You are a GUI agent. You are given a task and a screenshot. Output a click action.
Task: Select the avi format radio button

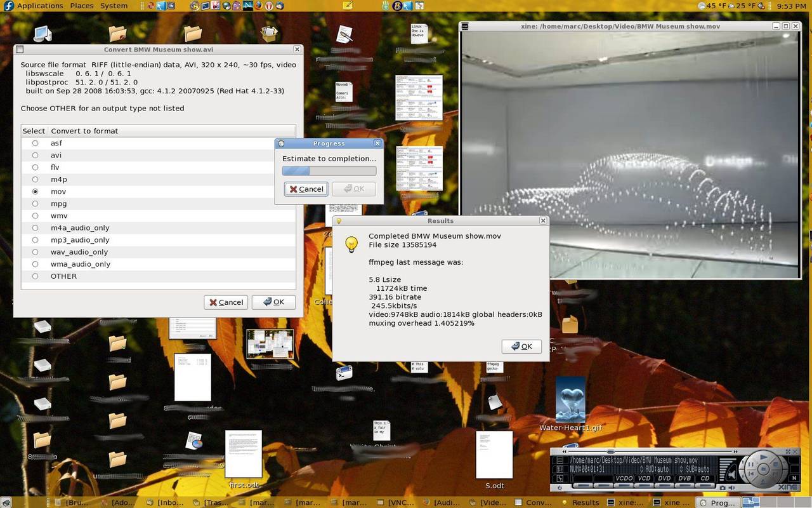click(35, 155)
